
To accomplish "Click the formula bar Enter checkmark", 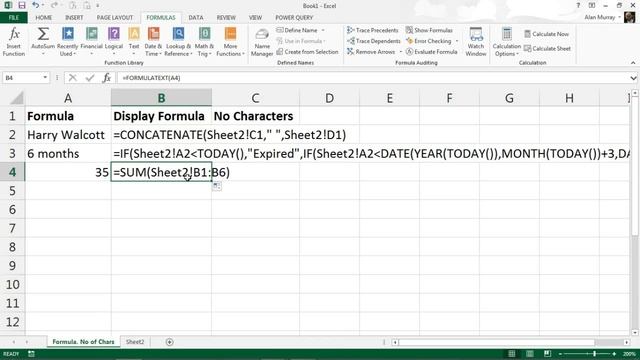I will (x=90, y=78).
